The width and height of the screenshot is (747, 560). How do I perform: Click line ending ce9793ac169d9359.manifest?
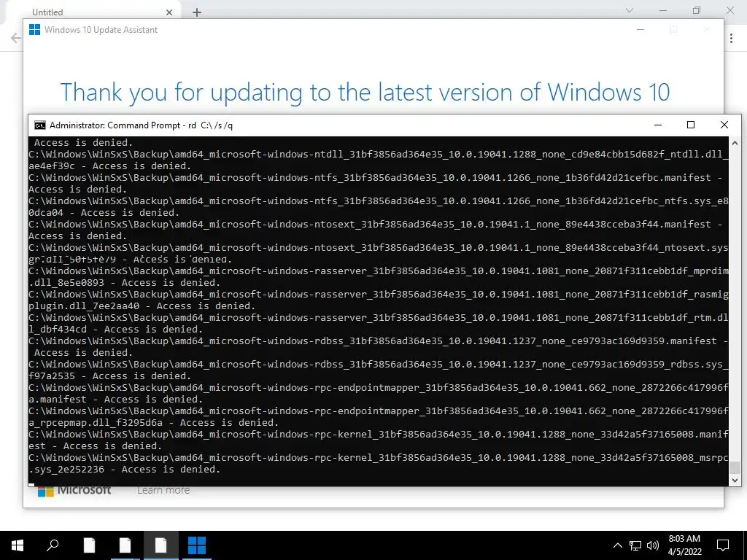[x=379, y=341]
